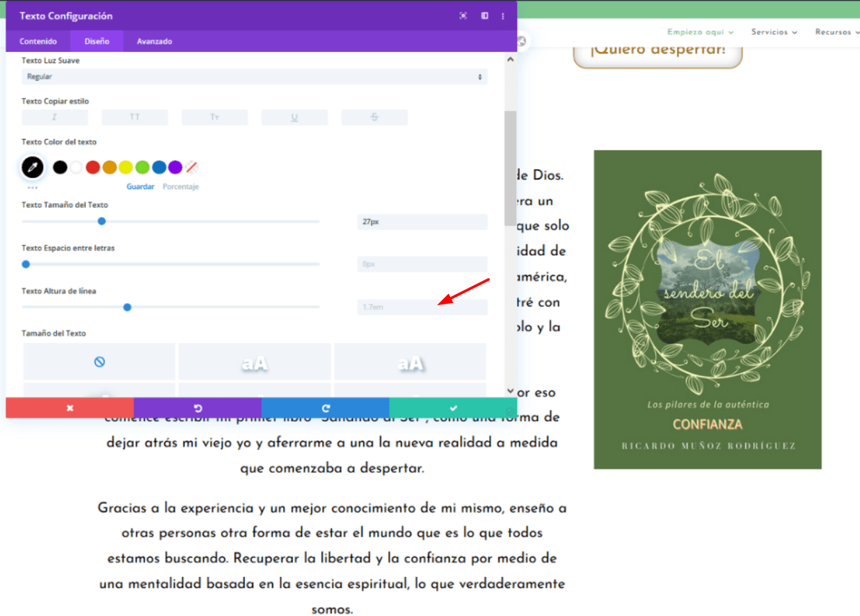Screen dimensions: 860x616
Task: Select the transparent color swatch
Action: point(191,167)
